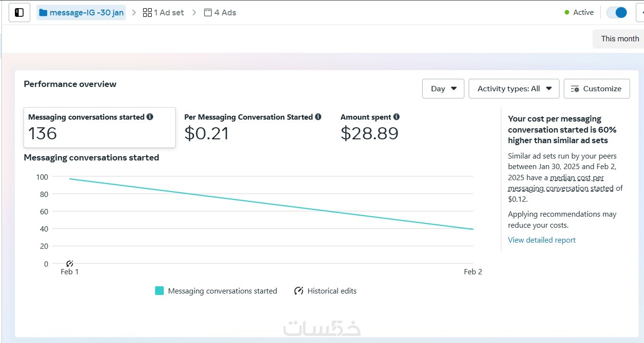Click the Ads window icon

pyautogui.click(x=208, y=12)
